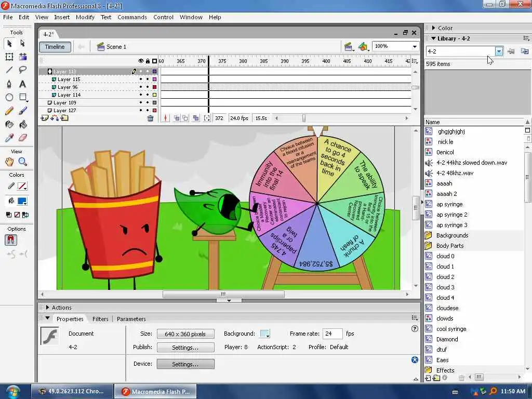Toggle visibility dot for Layer 109
Screen dimensions: 532x399
[x=141, y=103]
